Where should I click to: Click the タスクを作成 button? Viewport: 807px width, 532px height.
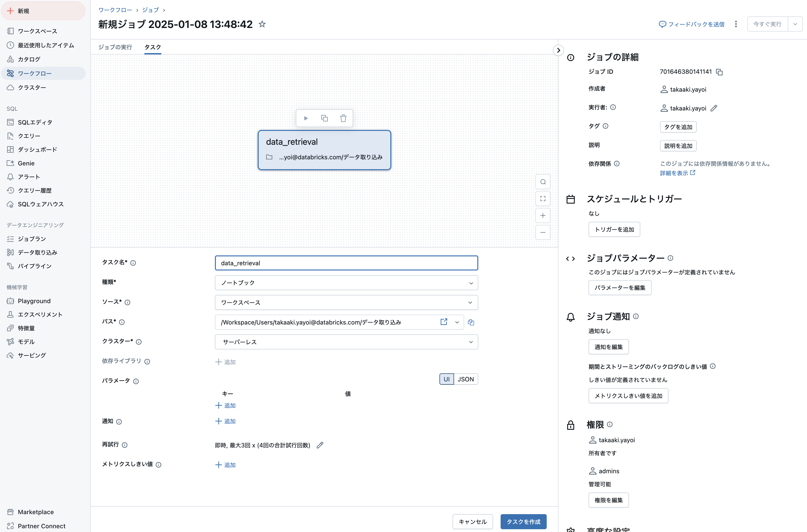click(x=523, y=521)
